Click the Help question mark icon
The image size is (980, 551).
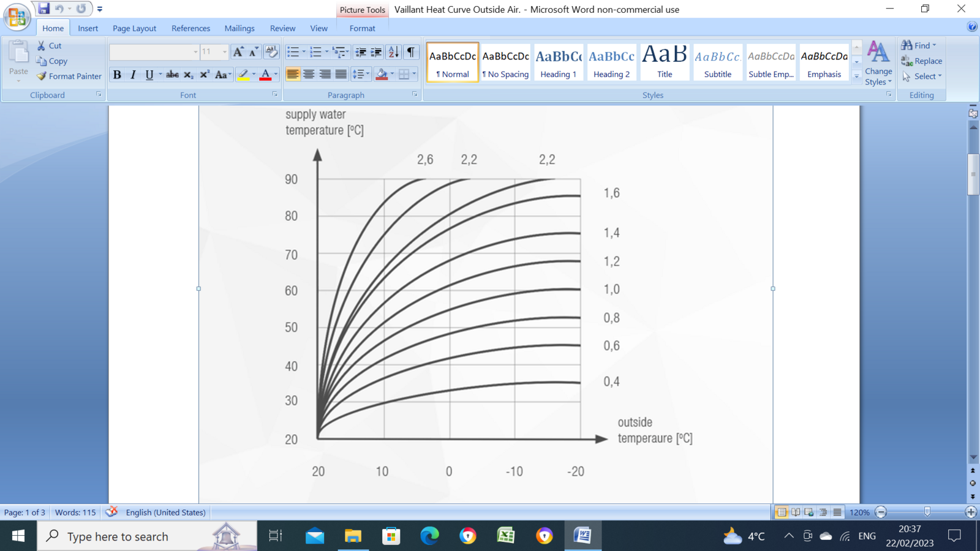(x=972, y=26)
